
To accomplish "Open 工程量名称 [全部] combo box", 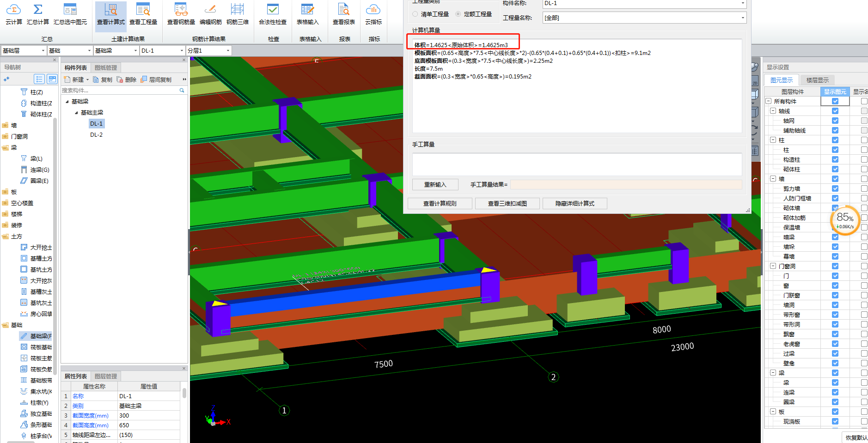I will 645,18.
